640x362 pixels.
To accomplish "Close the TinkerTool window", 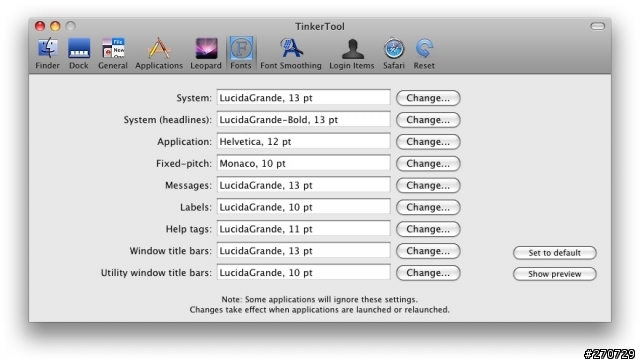I will (40, 26).
